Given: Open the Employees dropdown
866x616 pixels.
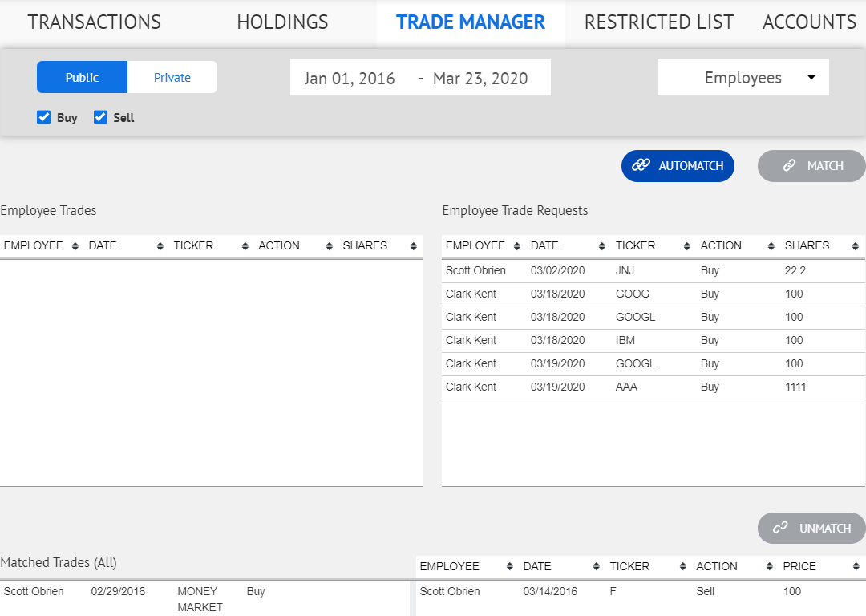Looking at the screenshot, I should click(742, 77).
